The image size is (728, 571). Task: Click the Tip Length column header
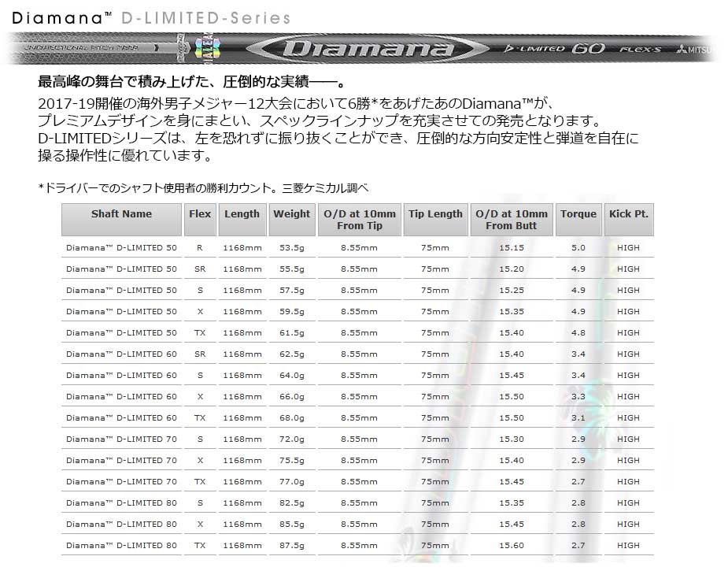pos(435,219)
